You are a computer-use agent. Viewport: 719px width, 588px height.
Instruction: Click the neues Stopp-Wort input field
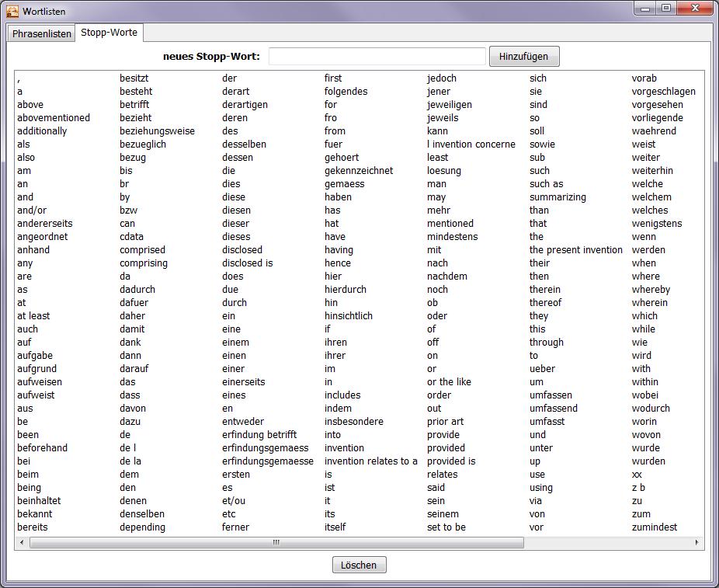coord(377,57)
